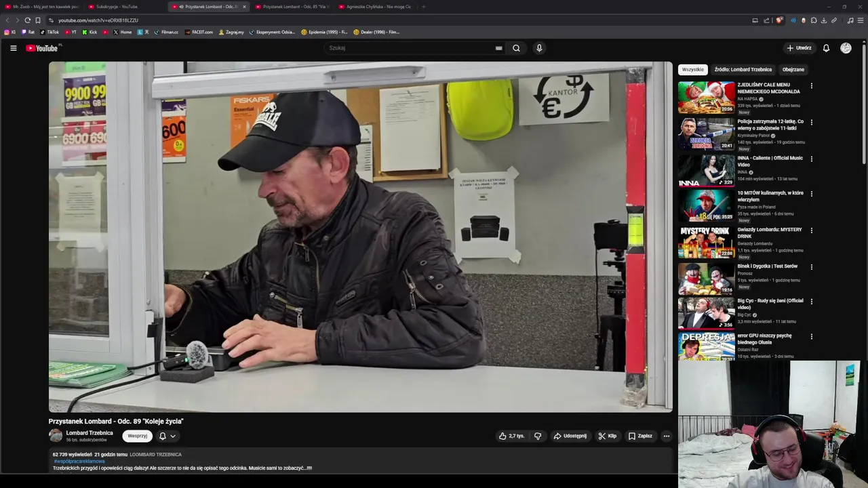Open the Zagraj.my bookmark
868x488 pixels.
(x=231, y=32)
